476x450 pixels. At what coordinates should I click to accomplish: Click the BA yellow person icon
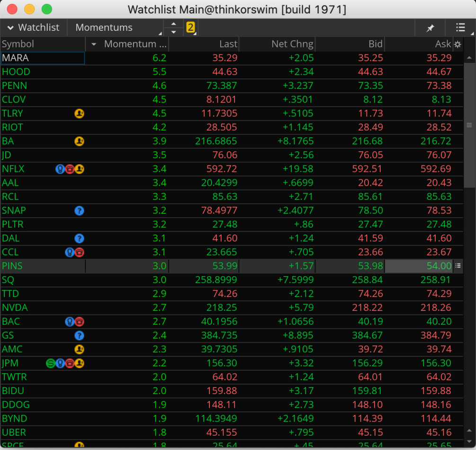79,141
